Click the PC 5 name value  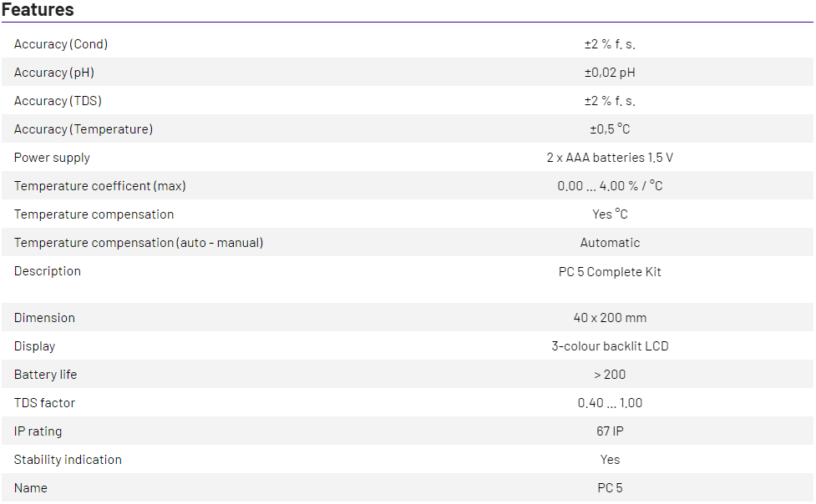coord(610,488)
